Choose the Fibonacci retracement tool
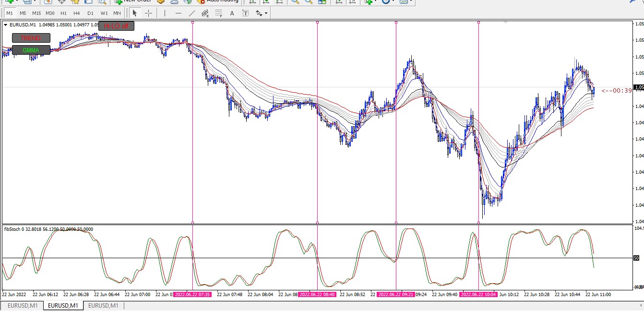 tap(219, 13)
